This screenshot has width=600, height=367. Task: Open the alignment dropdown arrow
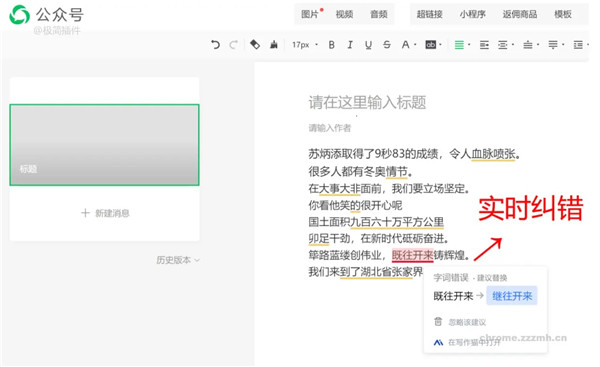click(469, 45)
